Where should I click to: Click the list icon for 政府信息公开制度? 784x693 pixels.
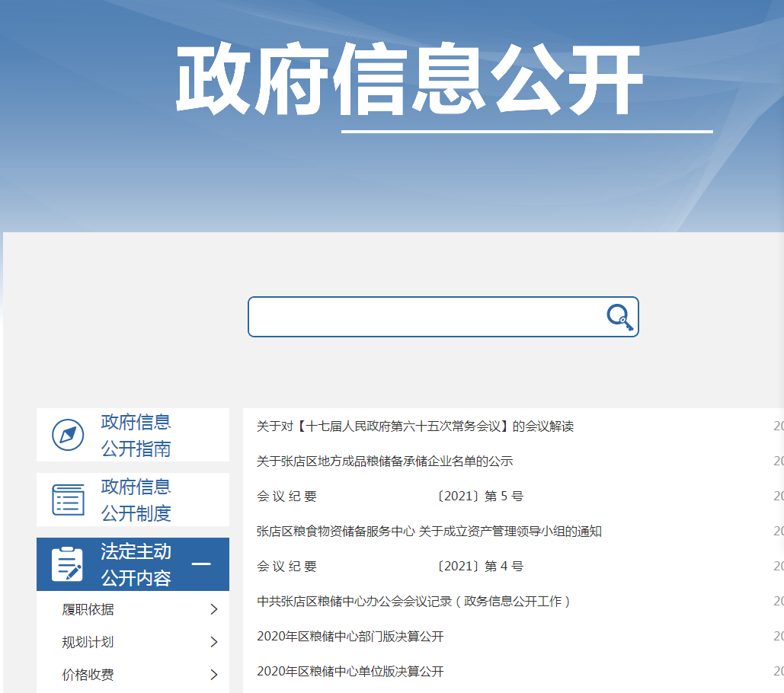68,500
